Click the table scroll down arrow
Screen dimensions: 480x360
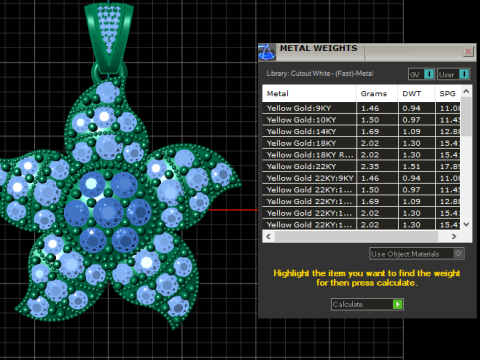(x=466, y=224)
